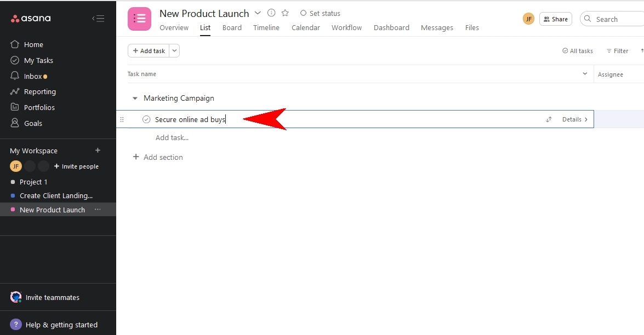Open the project title dropdown chevron
The width and height of the screenshot is (644, 335).
tap(258, 13)
